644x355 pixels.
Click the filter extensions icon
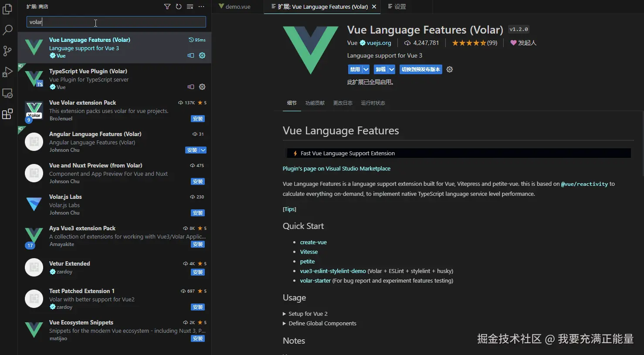pos(167,7)
